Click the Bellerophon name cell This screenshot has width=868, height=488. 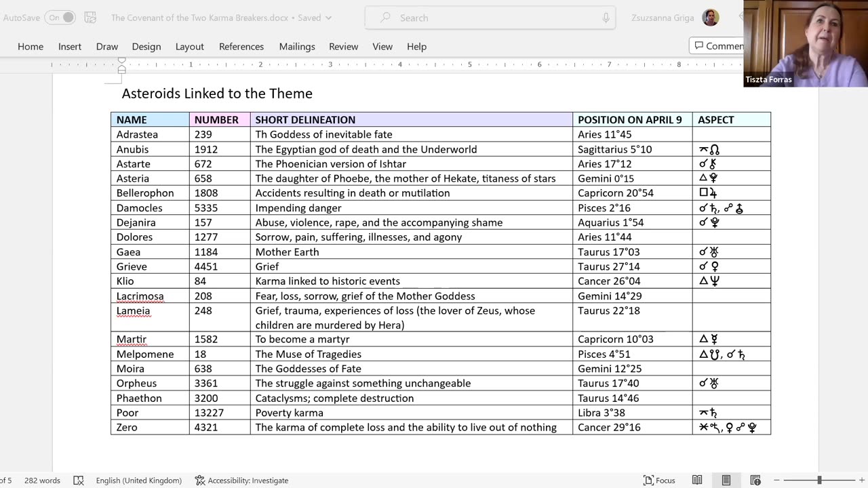tap(150, 193)
